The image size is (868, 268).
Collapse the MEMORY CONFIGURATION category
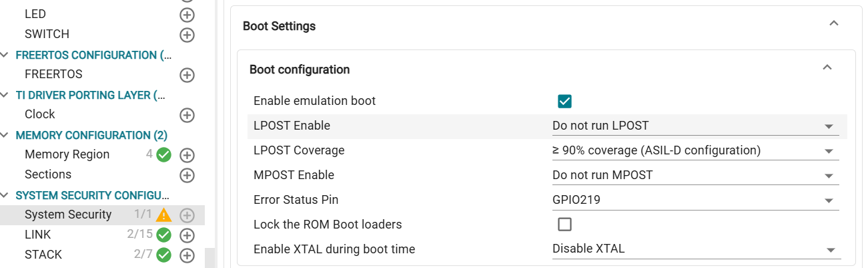(5, 135)
